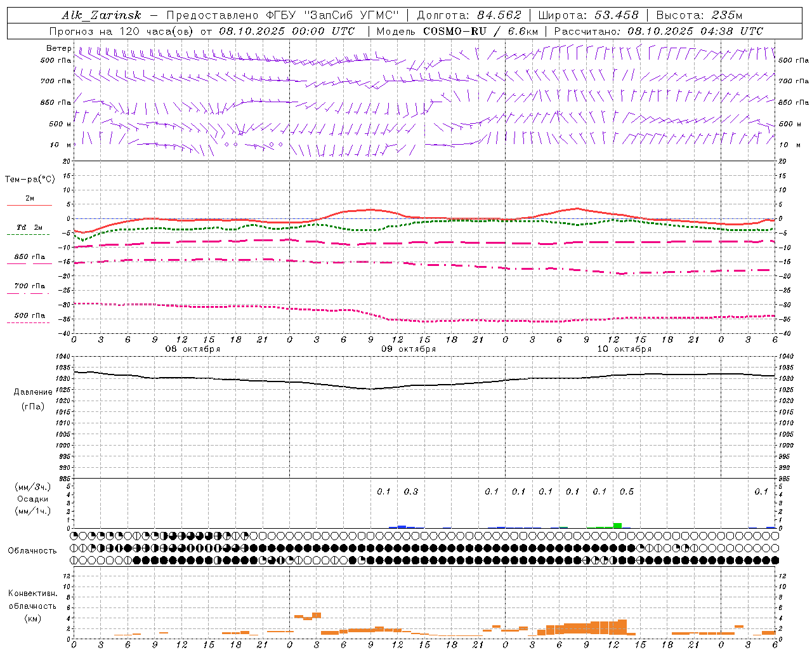This screenshot has width=812, height=650.
Task: Click the left-side 10 м wind level label
Action: coord(61,145)
